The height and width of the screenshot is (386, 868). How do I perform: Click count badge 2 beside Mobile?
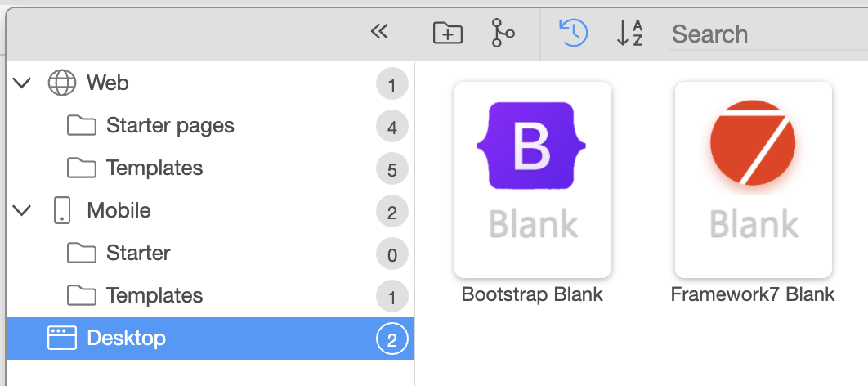pos(392,212)
